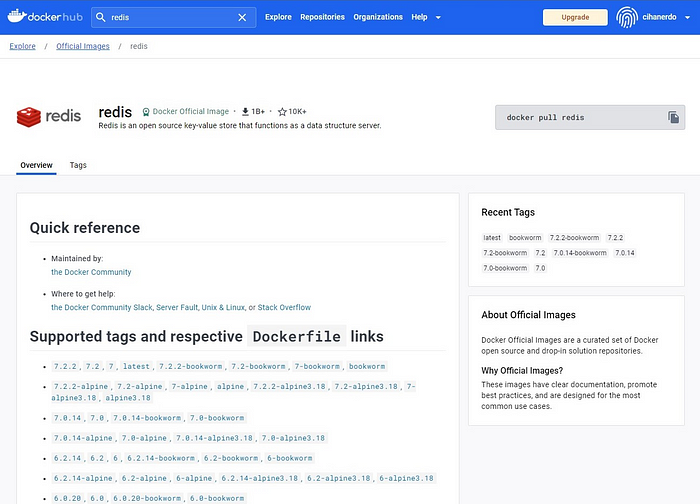The image size is (700, 504).
Task: Open the 6-bookworm Dockerfile link
Action: coord(290,458)
